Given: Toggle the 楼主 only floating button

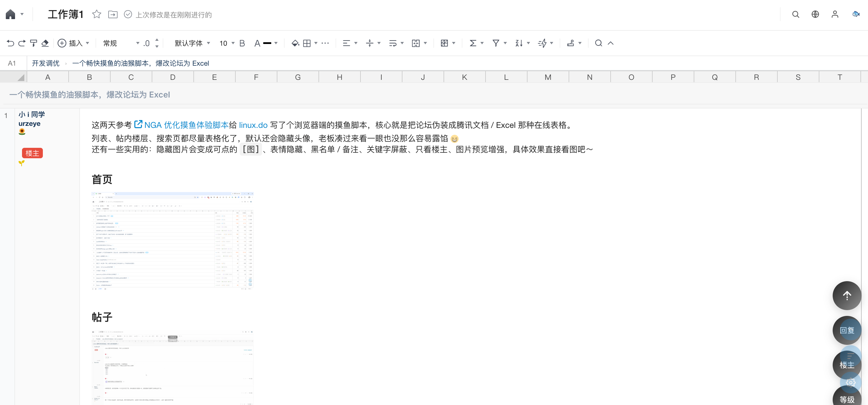Looking at the screenshot, I should pos(847,365).
